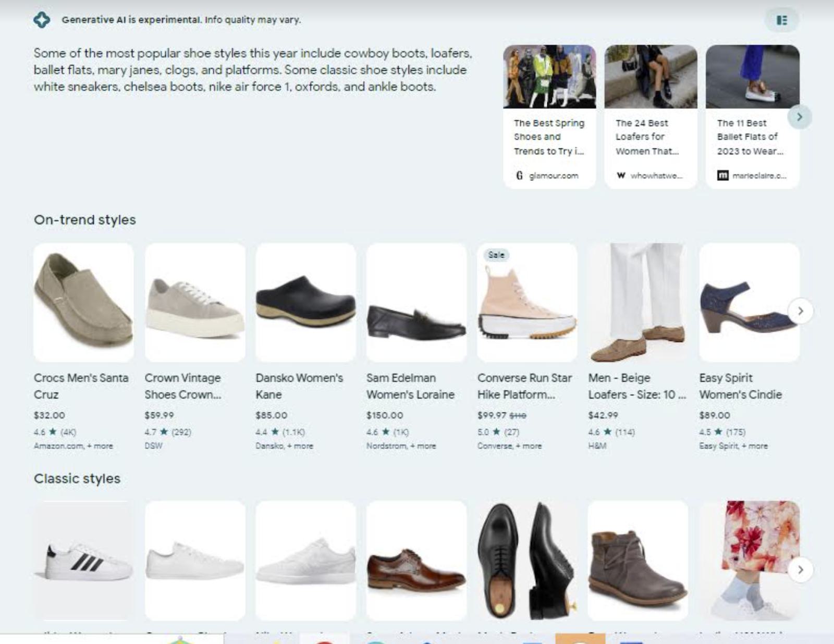Image resolution: width=834 pixels, height=644 pixels.
Task: View H&M Men Beige Loafers image
Action: coord(637,302)
